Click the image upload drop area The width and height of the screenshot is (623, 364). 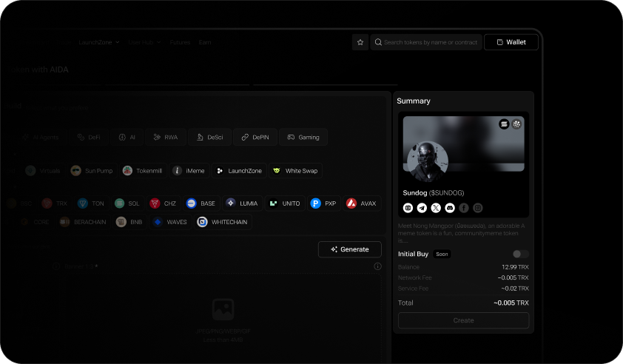point(223,317)
